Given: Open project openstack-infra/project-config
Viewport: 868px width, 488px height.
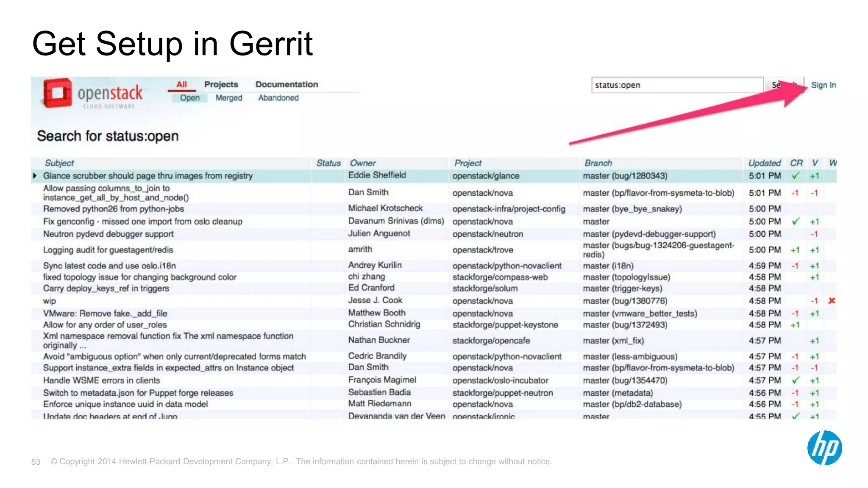Looking at the screenshot, I should pyautogui.click(x=509, y=209).
